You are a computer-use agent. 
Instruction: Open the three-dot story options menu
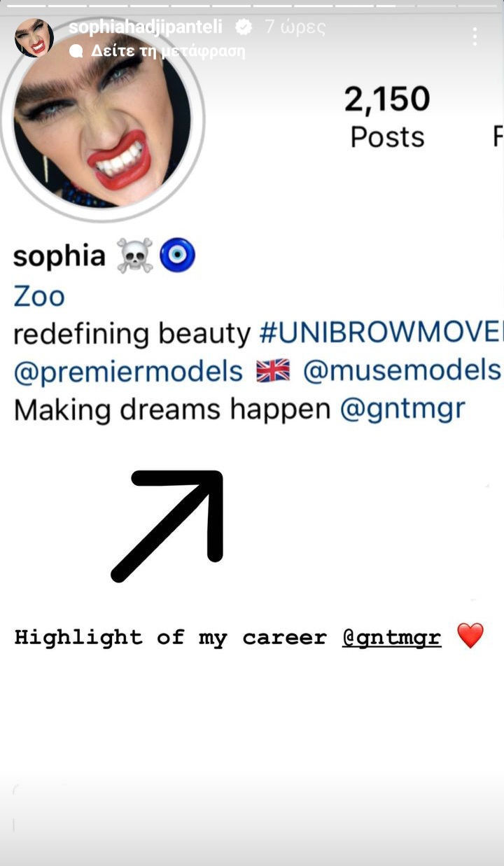475,36
